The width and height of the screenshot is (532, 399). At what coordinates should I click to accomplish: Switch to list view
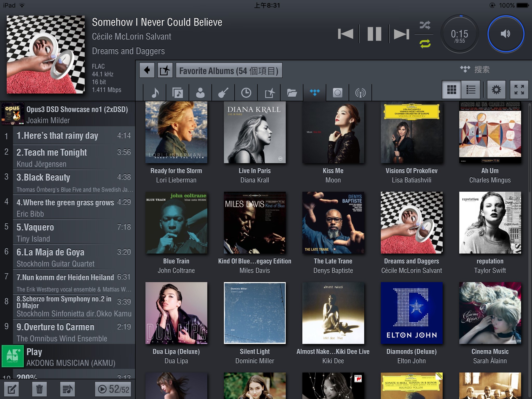click(x=471, y=90)
